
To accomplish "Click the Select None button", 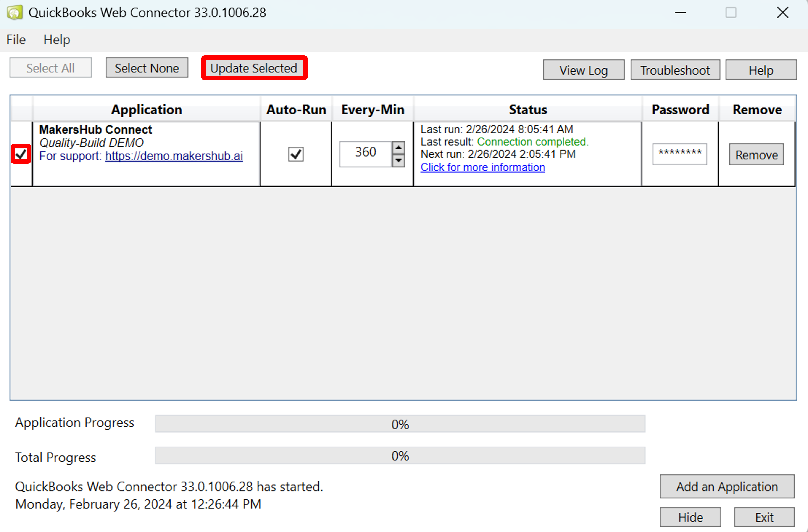I will [147, 67].
